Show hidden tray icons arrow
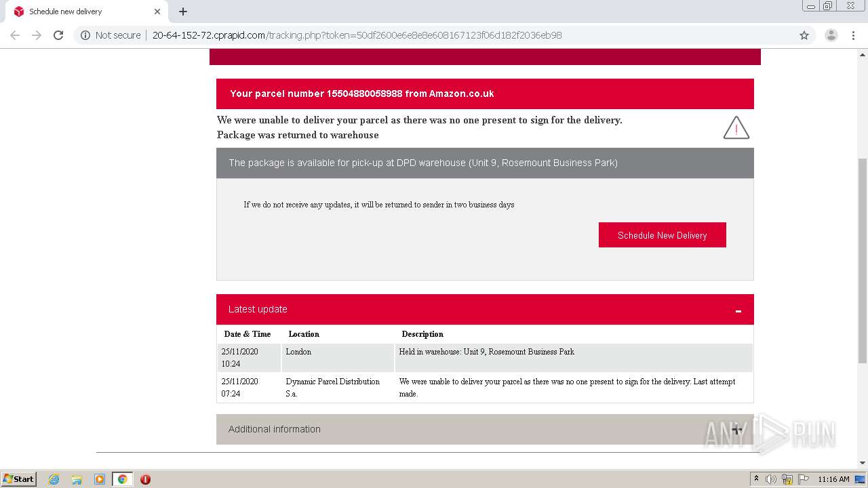Screen dimensions: 868x488 (756, 479)
